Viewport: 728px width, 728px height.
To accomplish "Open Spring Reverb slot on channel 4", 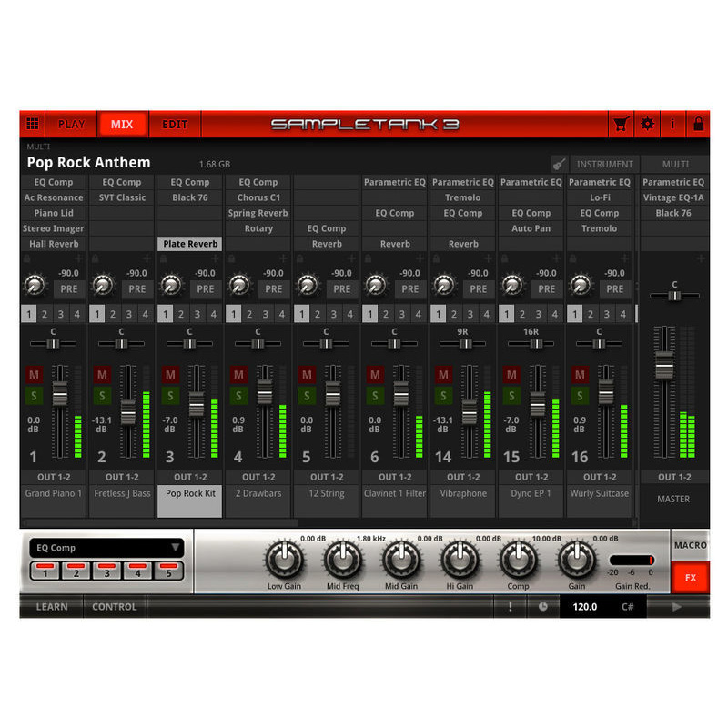I will [258, 213].
